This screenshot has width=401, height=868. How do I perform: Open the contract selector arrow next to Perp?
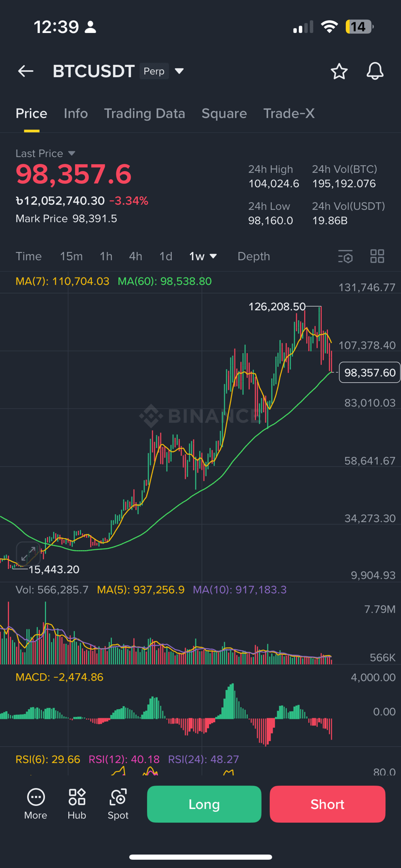point(179,71)
